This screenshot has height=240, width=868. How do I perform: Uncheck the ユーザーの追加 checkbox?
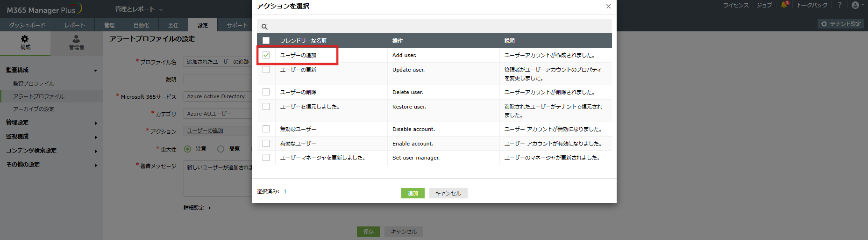coord(266,55)
